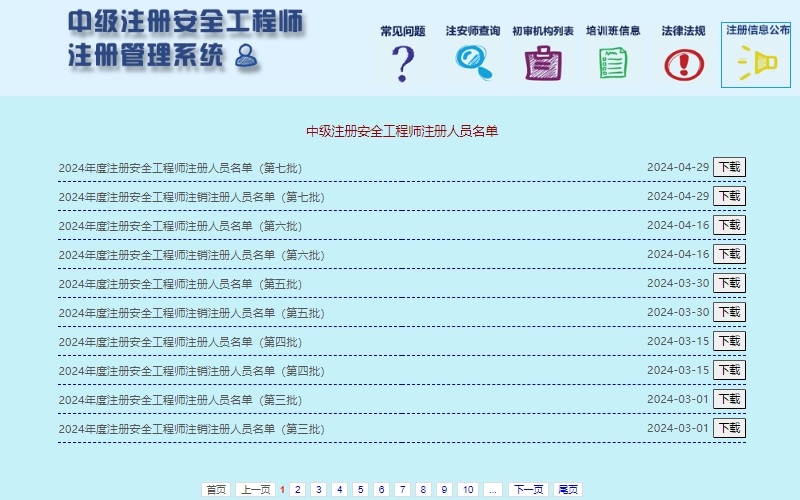
Task: Download the 第四批 注册人员名单 dated 2024-03-15
Action: 729,342
